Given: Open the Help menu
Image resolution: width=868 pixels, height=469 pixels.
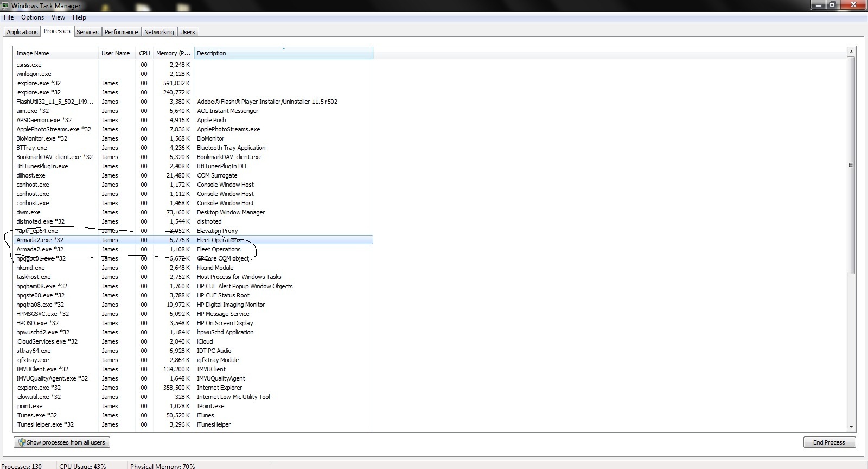Looking at the screenshot, I should point(79,17).
